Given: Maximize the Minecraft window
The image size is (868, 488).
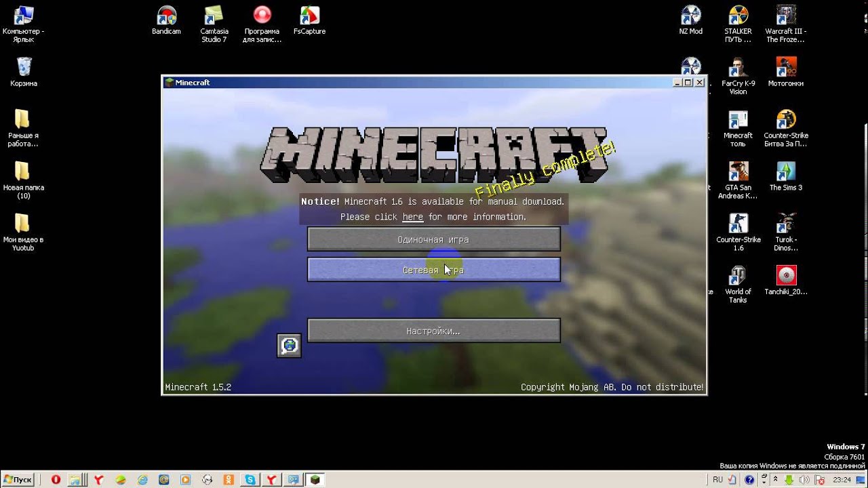Looking at the screenshot, I should pyautogui.click(x=688, y=82).
